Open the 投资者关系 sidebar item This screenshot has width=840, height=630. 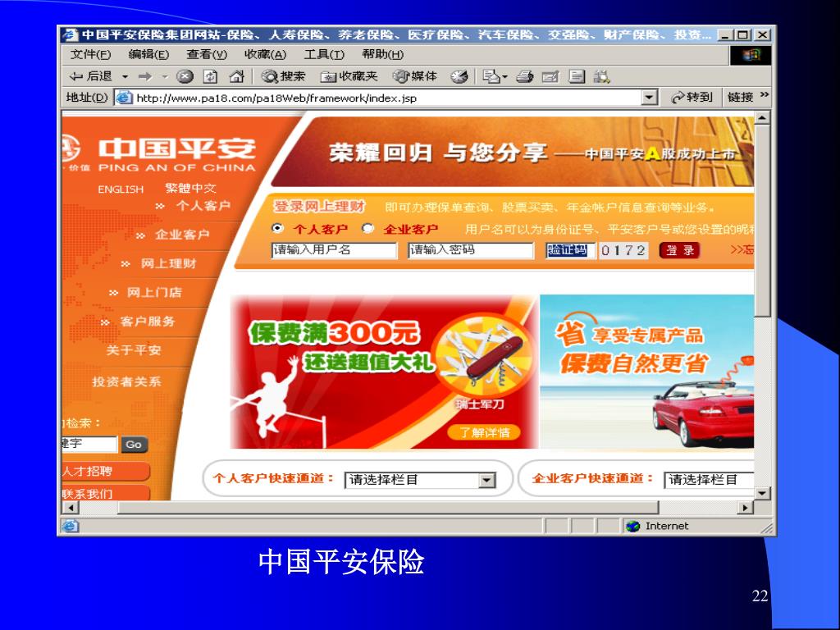click(126, 381)
